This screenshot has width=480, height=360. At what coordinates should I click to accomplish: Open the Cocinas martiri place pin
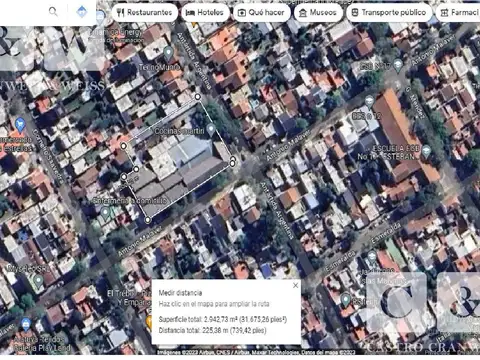coord(211,129)
